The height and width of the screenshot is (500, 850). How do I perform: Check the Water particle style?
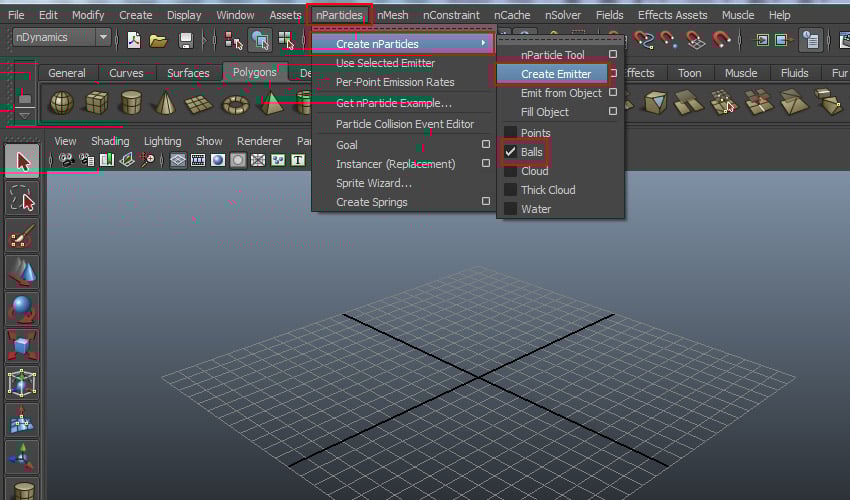tap(510, 209)
